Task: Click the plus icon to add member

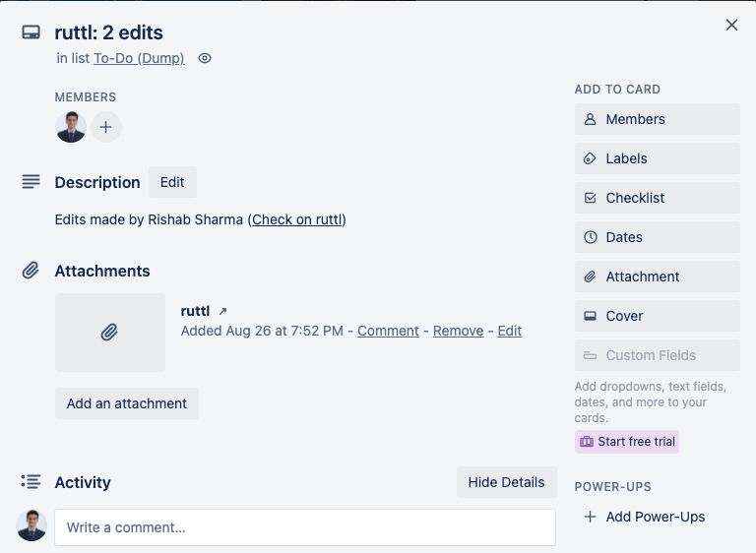Action: coord(106,127)
